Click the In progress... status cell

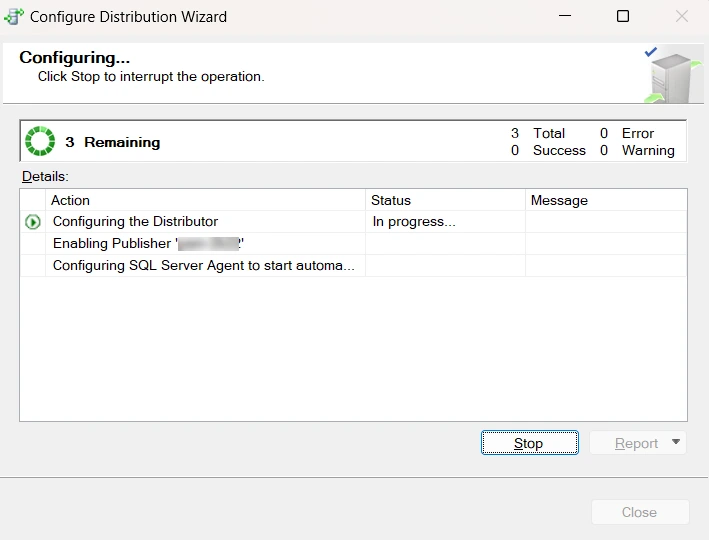pos(445,222)
